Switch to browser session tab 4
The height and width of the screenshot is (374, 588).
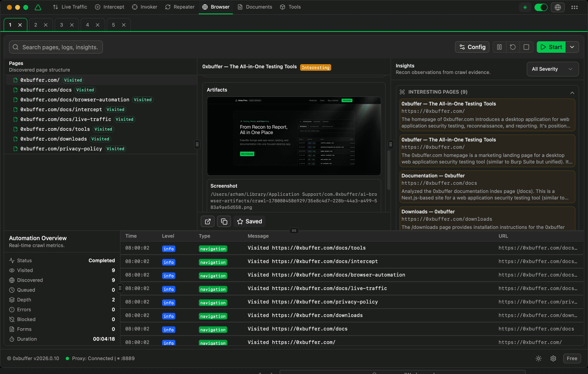coord(87,25)
